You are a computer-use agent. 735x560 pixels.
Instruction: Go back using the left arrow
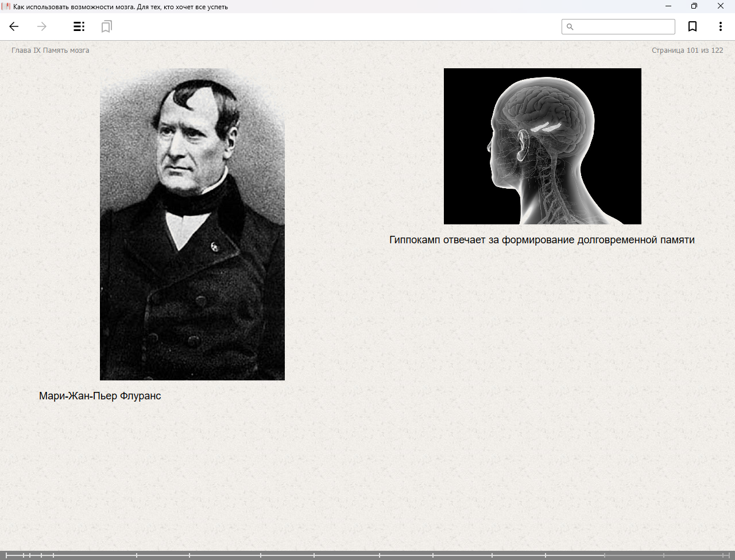[x=14, y=26]
